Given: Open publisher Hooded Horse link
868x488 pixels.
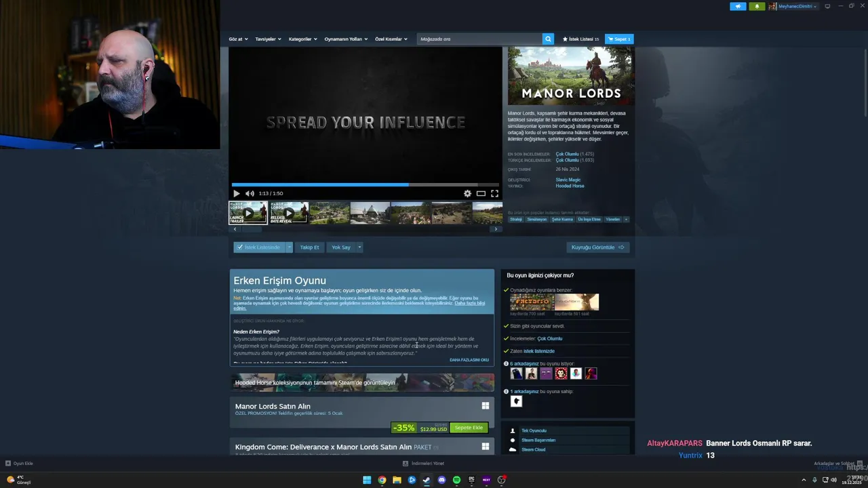Looking at the screenshot, I should [570, 186].
